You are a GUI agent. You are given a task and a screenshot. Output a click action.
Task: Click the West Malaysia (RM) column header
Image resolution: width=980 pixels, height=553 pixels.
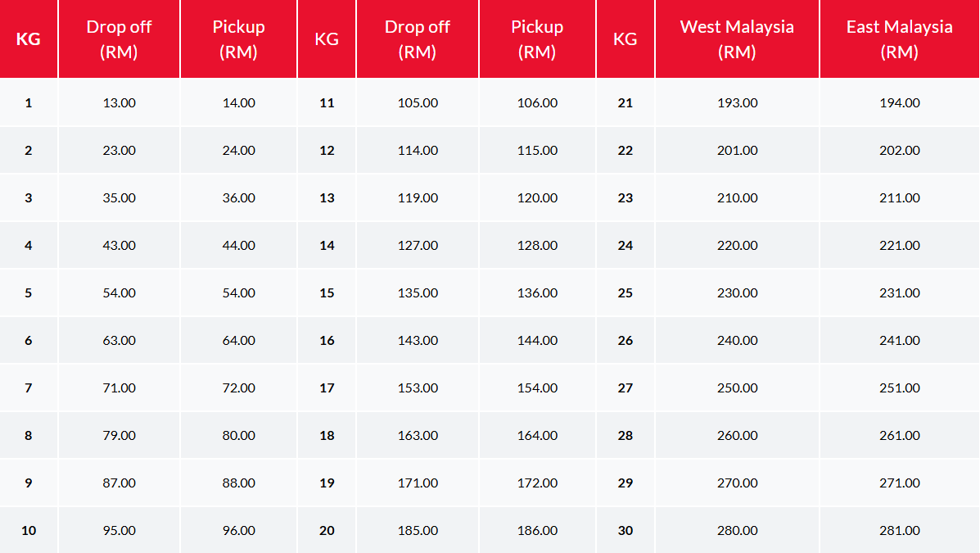tap(737, 39)
